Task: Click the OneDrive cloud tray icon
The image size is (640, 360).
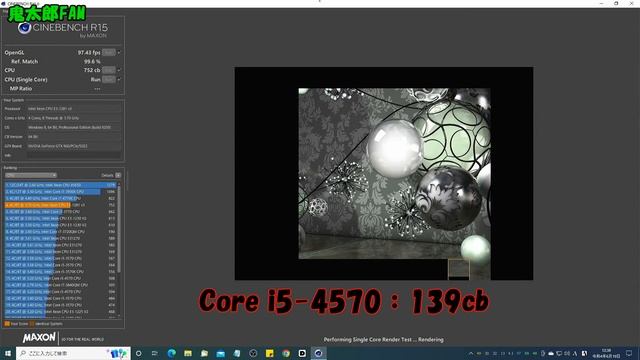Action: [x=551, y=353]
